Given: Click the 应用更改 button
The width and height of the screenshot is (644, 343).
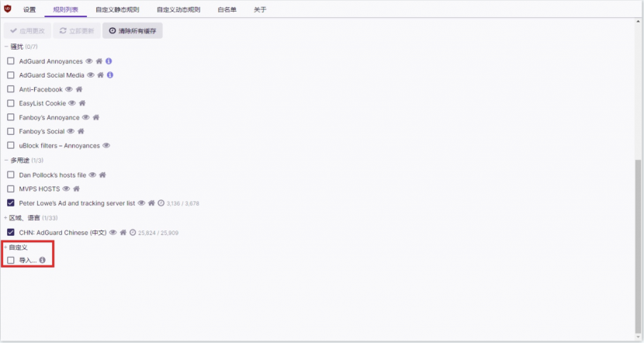Looking at the screenshot, I should 27,31.
